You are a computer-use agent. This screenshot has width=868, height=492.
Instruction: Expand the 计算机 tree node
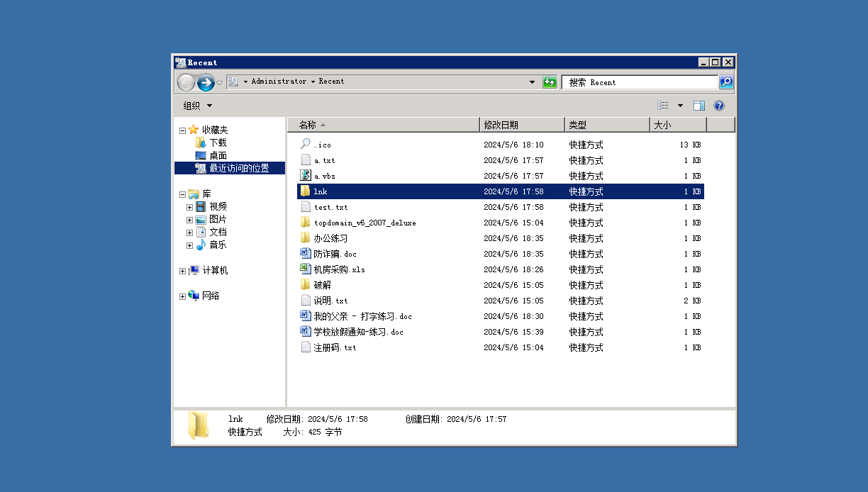182,271
